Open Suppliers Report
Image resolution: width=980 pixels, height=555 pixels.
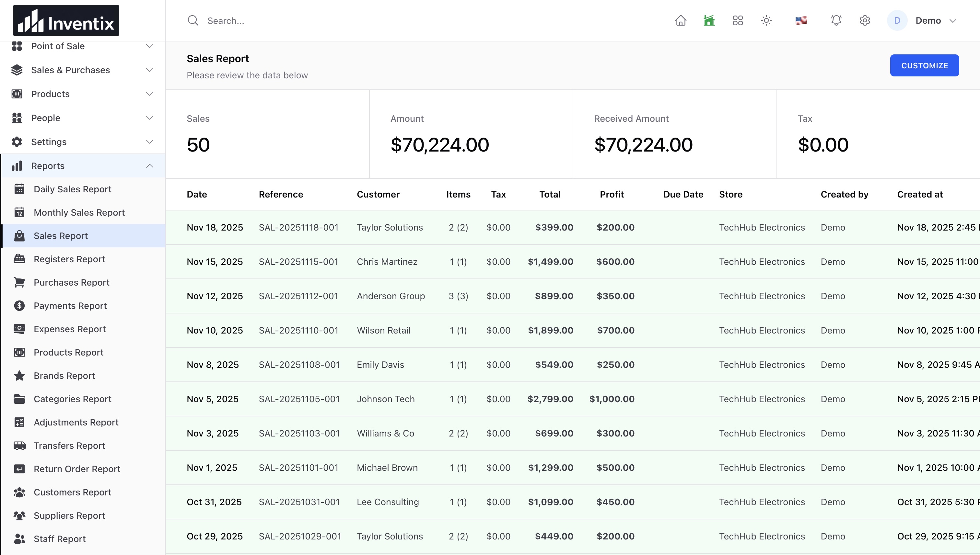pyautogui.click(x=84, y=515)
